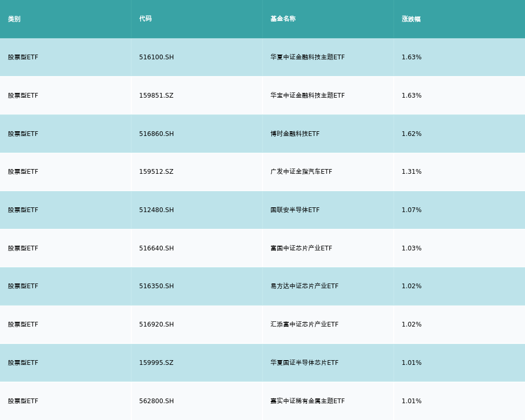
Task: Click fund name 富国中证芯片产业ETF
Action: point(301,248)
